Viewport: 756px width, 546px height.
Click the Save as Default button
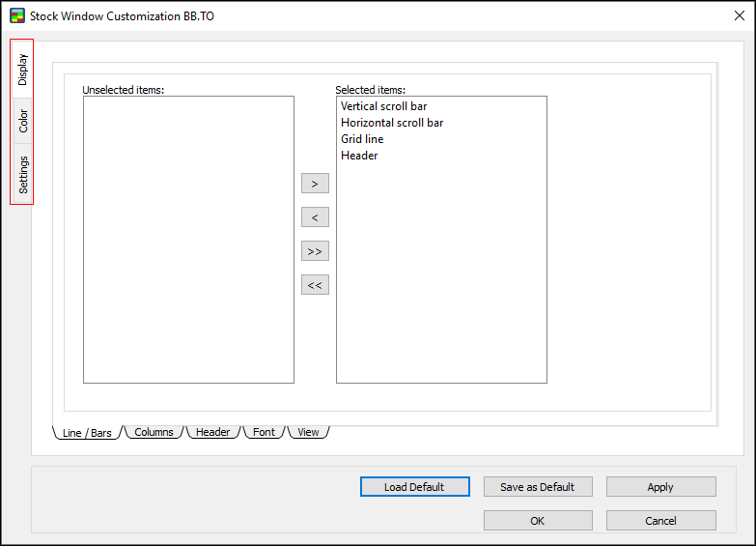point(537,487)
